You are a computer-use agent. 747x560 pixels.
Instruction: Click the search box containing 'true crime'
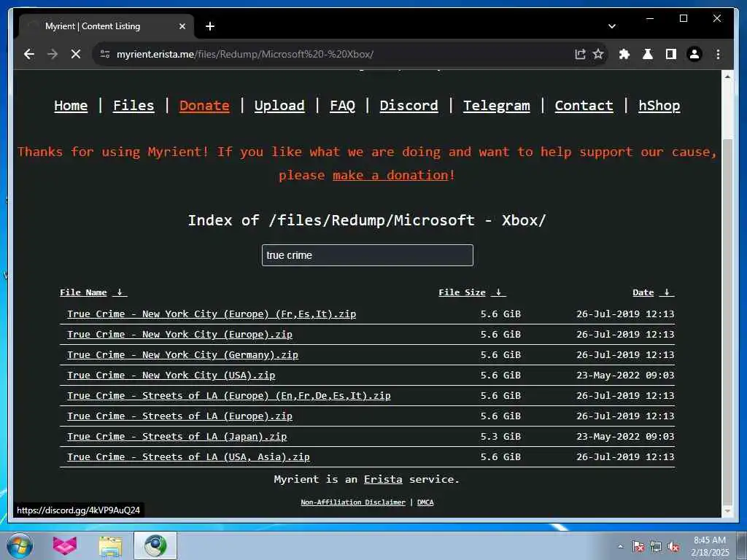tap(368, 255)
